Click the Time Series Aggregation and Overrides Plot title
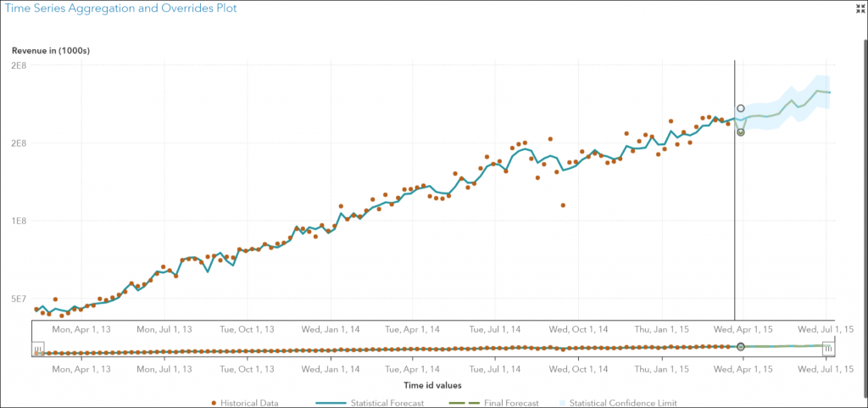This screenshot has height=408, width=868. [123, 8]
